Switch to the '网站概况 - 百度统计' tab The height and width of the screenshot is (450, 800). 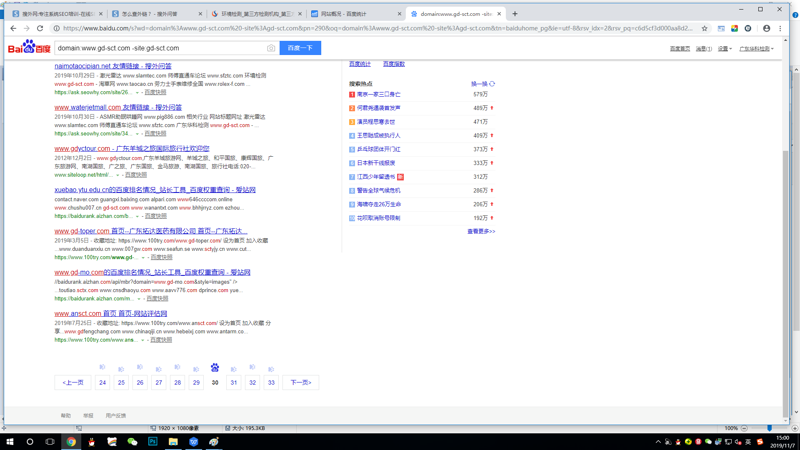point(356,14)
